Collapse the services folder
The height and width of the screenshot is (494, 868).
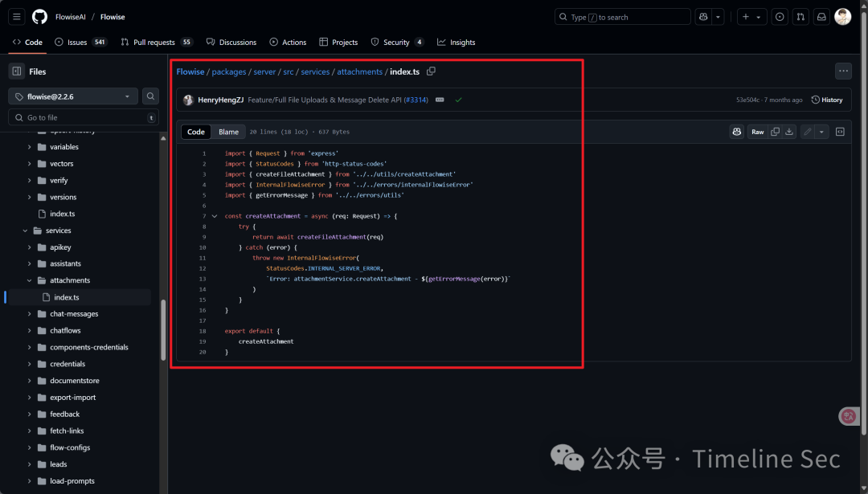coord(25,231)
